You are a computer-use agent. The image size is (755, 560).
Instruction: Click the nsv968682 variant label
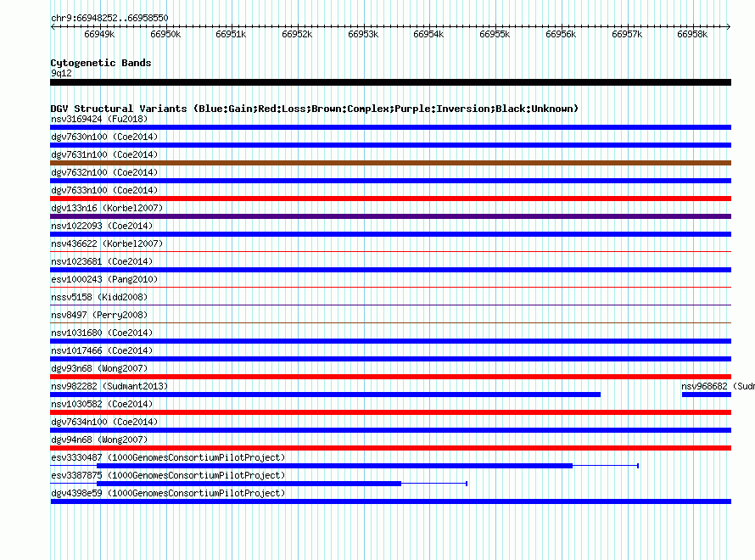coord(718,386)
